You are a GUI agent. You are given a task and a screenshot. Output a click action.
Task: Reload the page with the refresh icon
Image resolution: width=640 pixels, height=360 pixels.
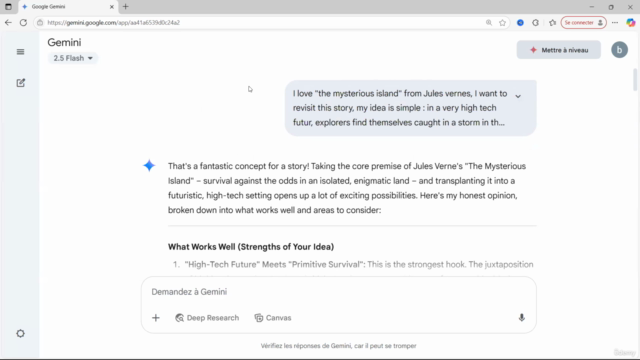pyautogui.click(x=23, y=22)
